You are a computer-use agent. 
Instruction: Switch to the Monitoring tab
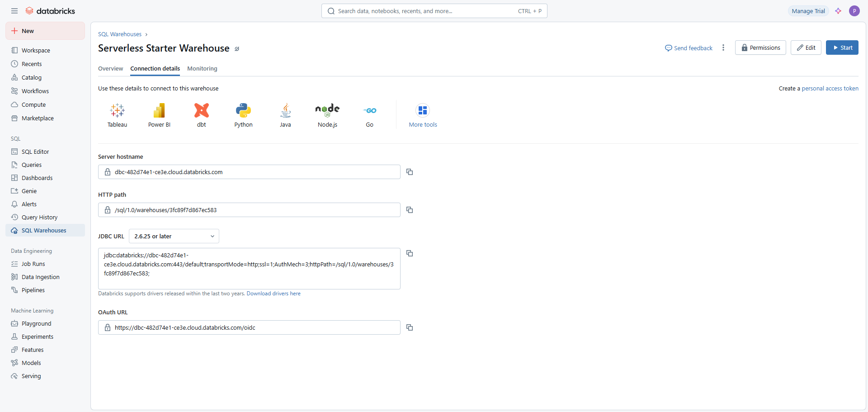[x=202, y=69]
